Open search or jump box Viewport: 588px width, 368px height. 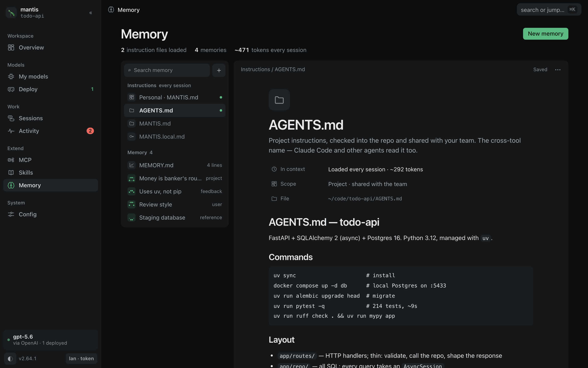[549, 10]
